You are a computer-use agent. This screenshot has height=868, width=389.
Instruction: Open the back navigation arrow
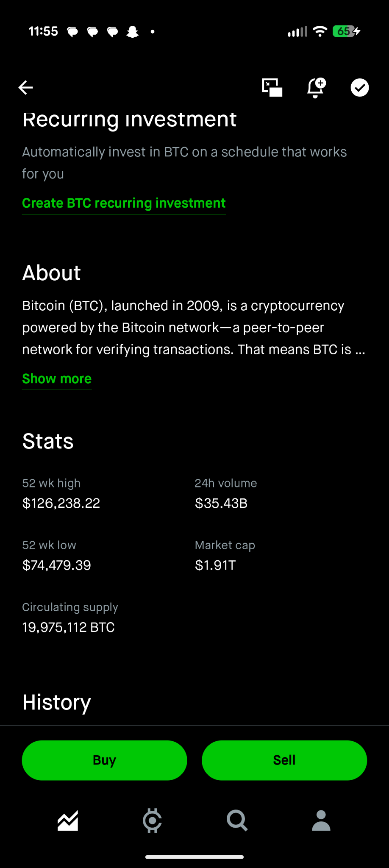pos(25,87)
